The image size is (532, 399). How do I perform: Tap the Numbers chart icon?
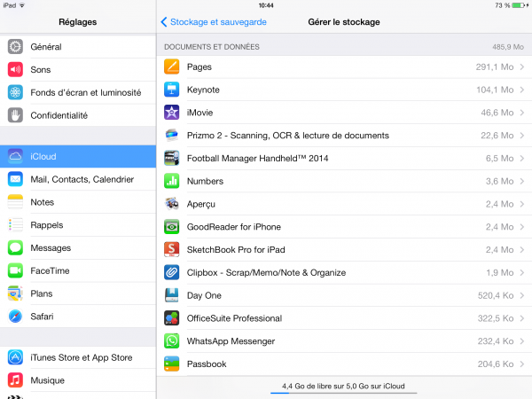pyautogui.click(x=172, y=181)
